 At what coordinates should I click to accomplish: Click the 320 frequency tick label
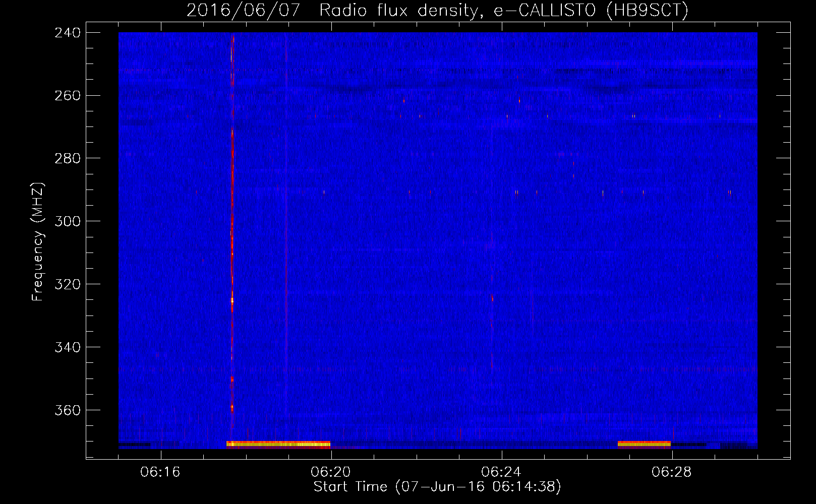[x=68, y=285]
